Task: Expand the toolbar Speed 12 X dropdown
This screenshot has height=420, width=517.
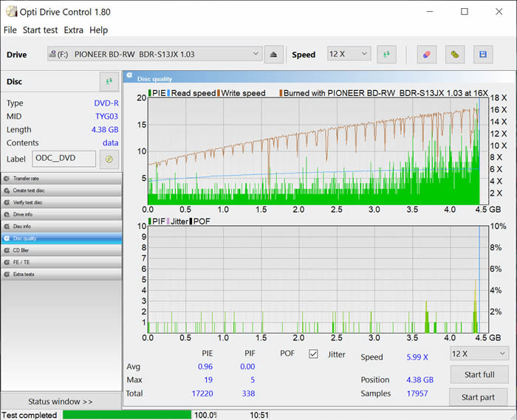Action: coord(349,54)
